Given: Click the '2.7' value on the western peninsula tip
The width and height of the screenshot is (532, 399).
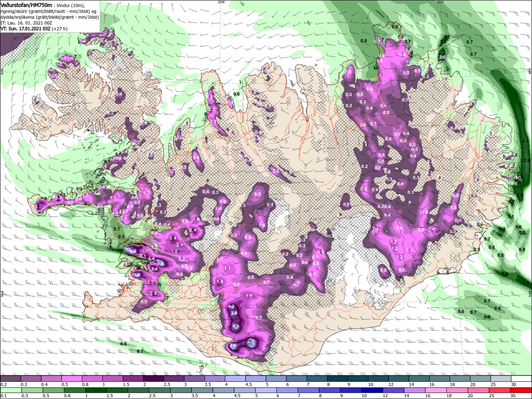Looking at the screenshot, I should (39, 207).
